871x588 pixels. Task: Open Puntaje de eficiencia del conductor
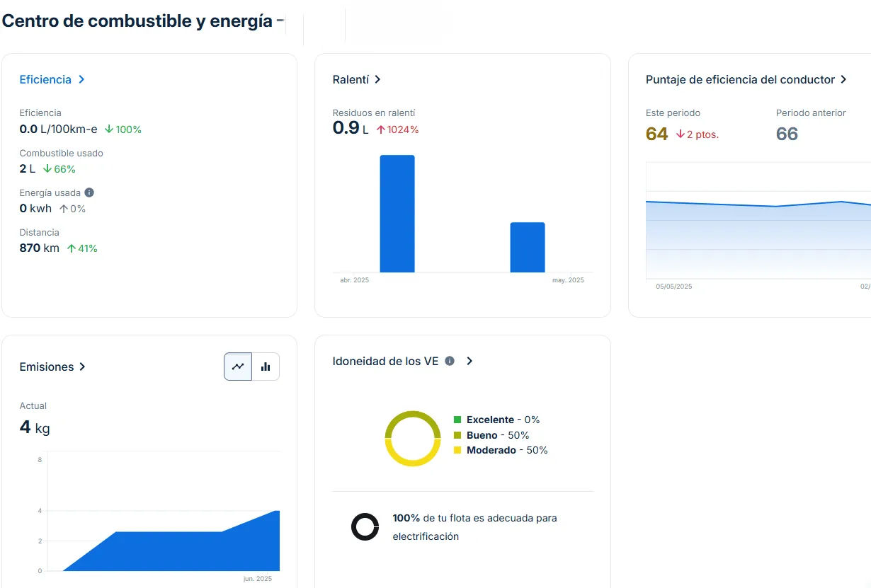(x=740, y=80)
